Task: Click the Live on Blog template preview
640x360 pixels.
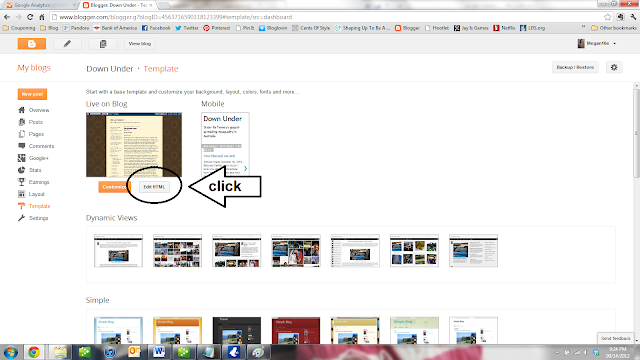Action: click(134, 145)
